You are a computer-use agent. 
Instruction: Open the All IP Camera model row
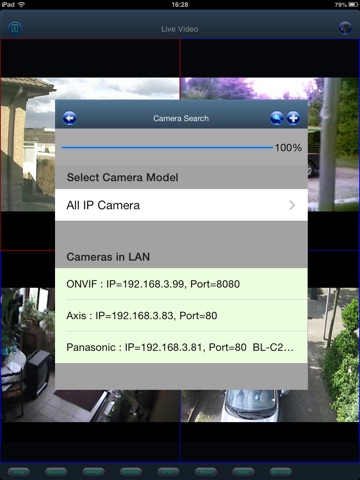[181, 205]
